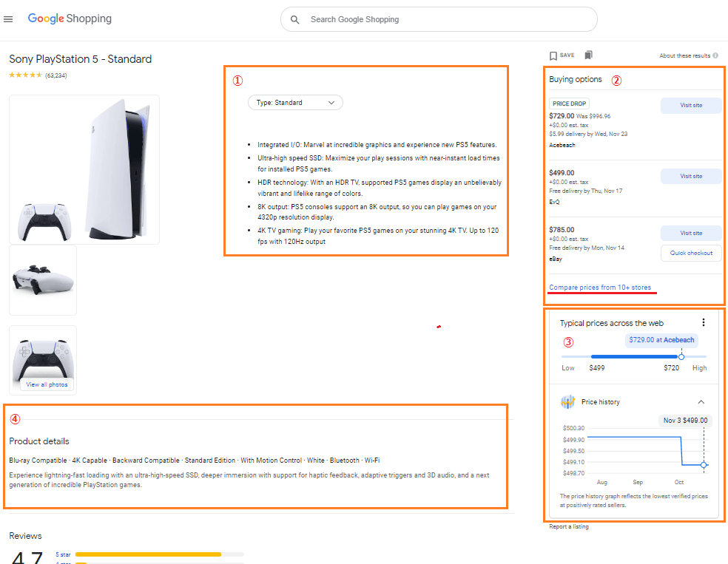Open Compare prices from 10+ stores

pyautogui.click(x=600, y=288)
